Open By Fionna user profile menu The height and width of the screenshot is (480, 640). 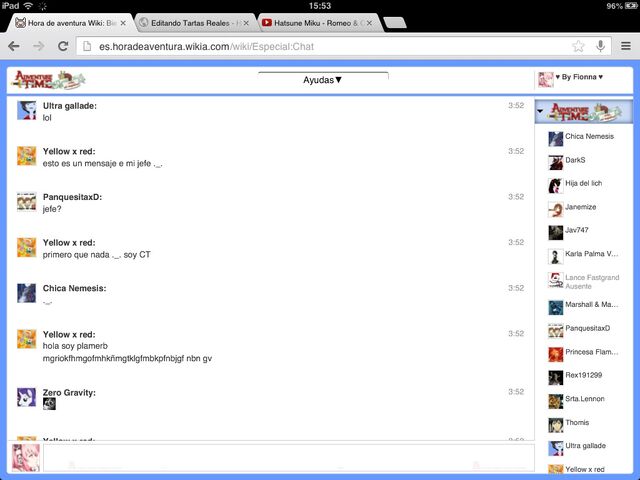tap(579, 77)
